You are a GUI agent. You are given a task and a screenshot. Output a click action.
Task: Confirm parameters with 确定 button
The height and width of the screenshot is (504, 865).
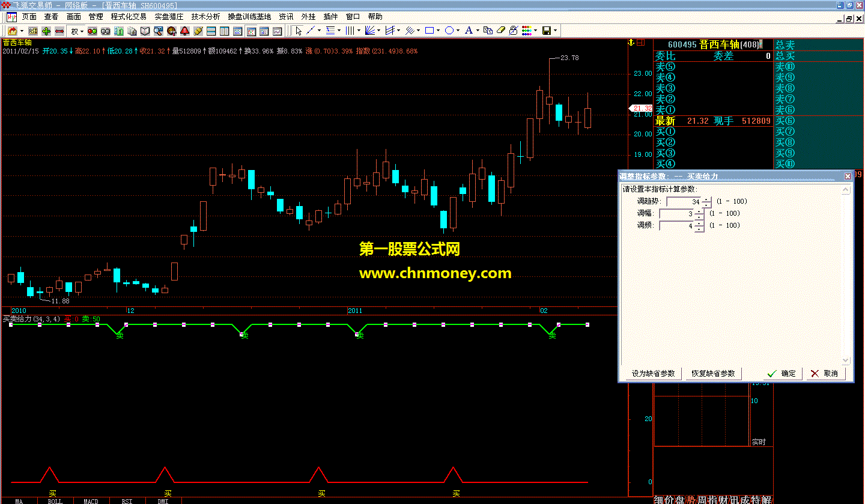tap(782, 373)
